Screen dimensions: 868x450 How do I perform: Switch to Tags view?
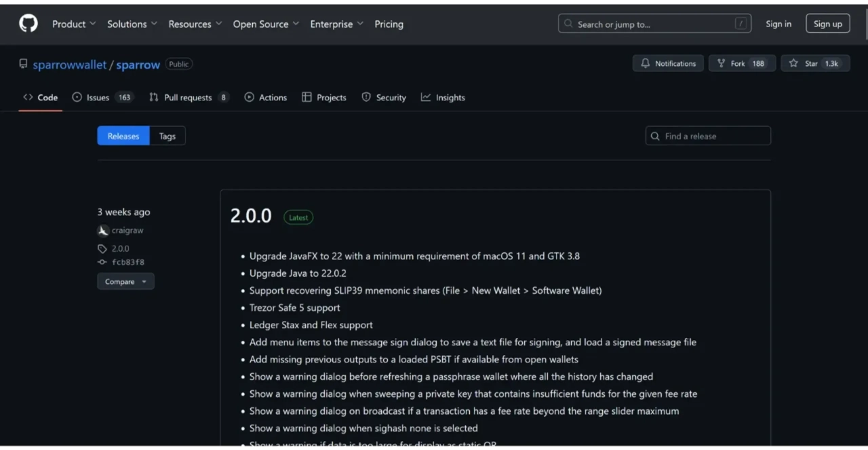pos(167,136)
